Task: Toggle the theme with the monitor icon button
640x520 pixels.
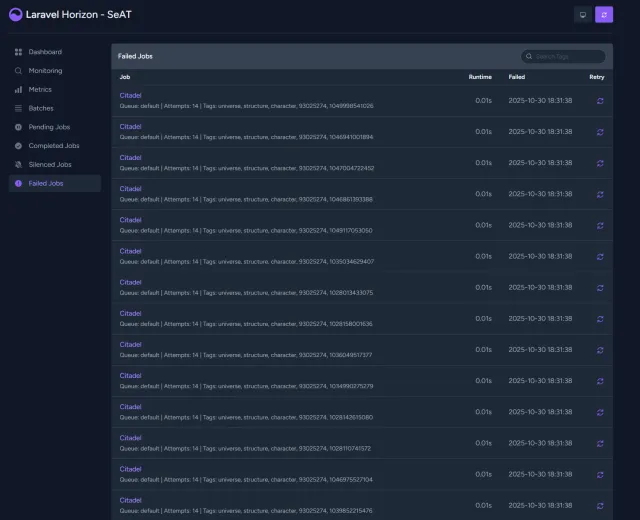Action: tap(582, 15)
